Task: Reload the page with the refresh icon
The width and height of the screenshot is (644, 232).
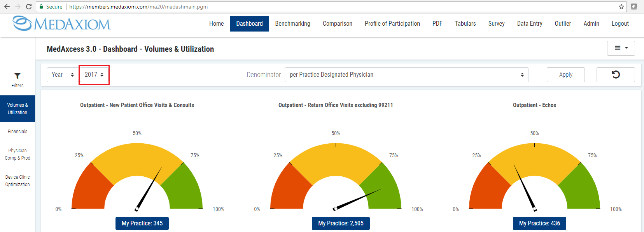Action: tap(28, 7)
